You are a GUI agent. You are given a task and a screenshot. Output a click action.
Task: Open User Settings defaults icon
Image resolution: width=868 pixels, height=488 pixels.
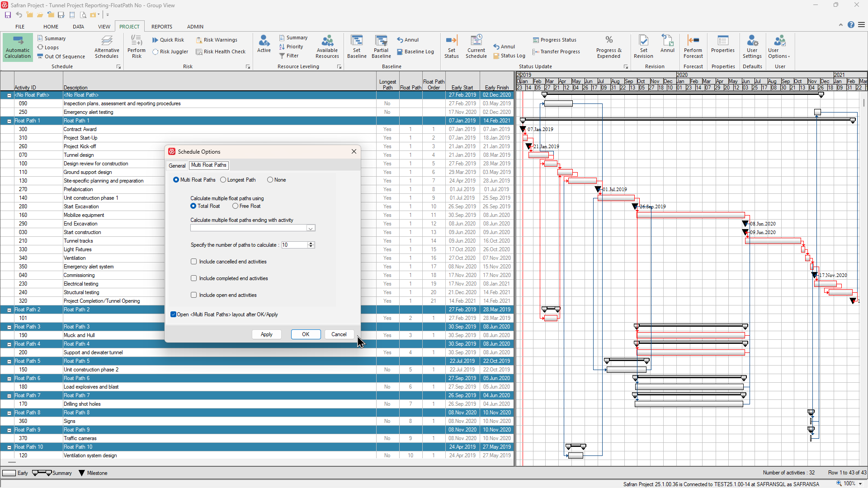[752, 47]
